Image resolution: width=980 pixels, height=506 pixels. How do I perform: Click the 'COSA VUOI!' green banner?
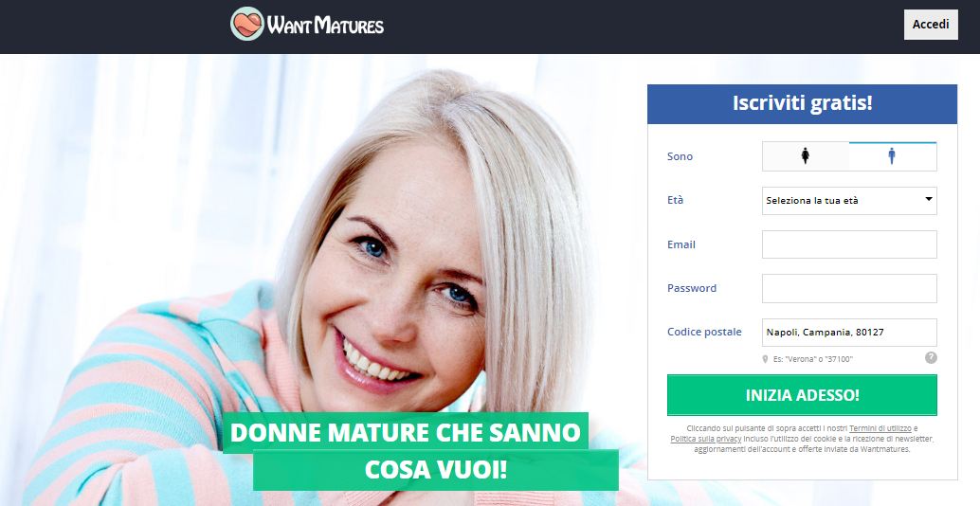click(x=436, y=470)
